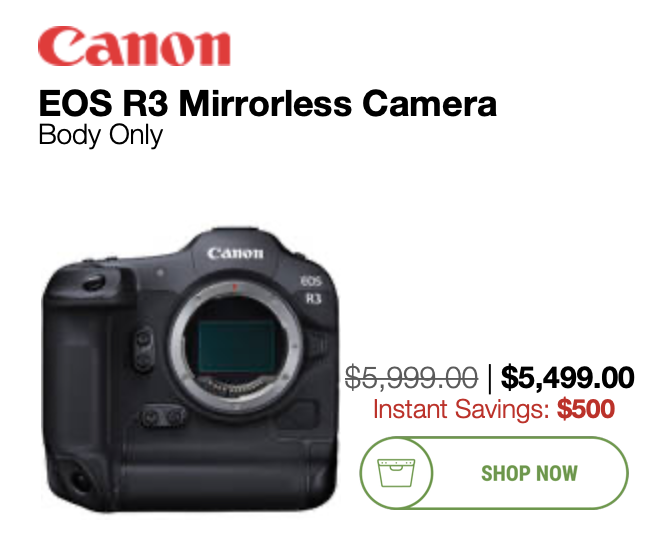This screenshot has height=554, width=666.
Task: Open the EOS R3 Mirrorless Camera title
Action: pos(268,104)
